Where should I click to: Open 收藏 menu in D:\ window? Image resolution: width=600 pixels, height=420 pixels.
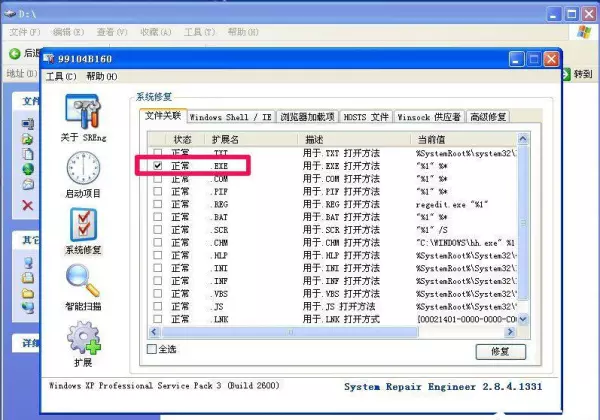[155, 32]
